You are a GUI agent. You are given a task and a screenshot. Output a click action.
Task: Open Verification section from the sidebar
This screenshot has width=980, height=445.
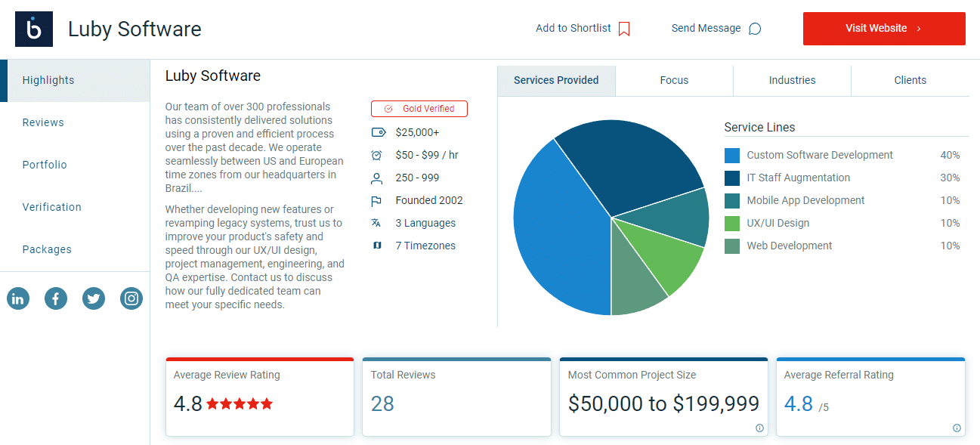tap(51, 207)
